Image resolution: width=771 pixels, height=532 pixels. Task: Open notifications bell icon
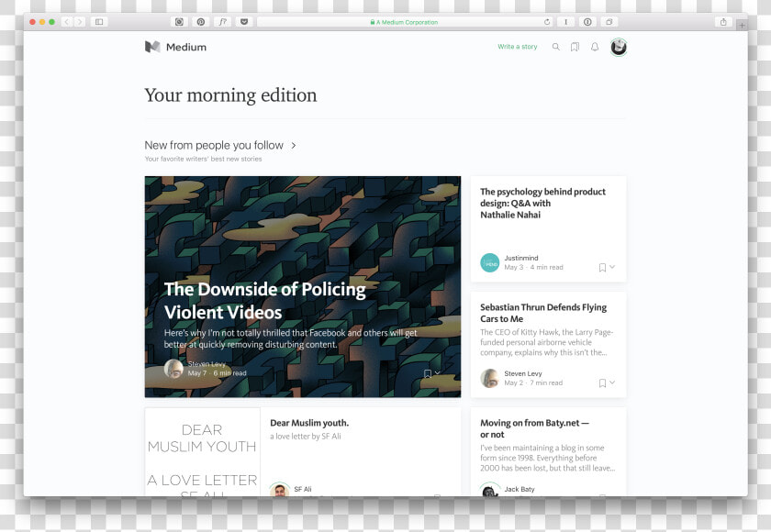595,47
